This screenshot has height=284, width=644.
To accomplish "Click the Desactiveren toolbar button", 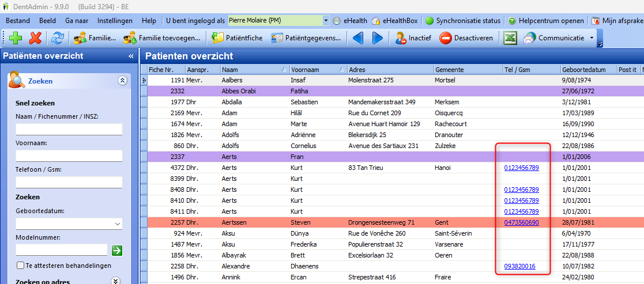I will click(466, 38).
